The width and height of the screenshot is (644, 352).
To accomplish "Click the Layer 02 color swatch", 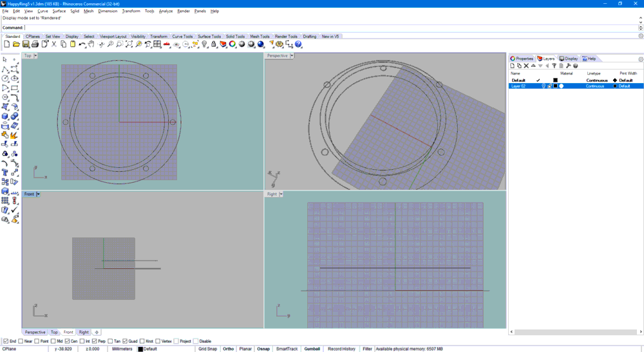I will [555, 86].
